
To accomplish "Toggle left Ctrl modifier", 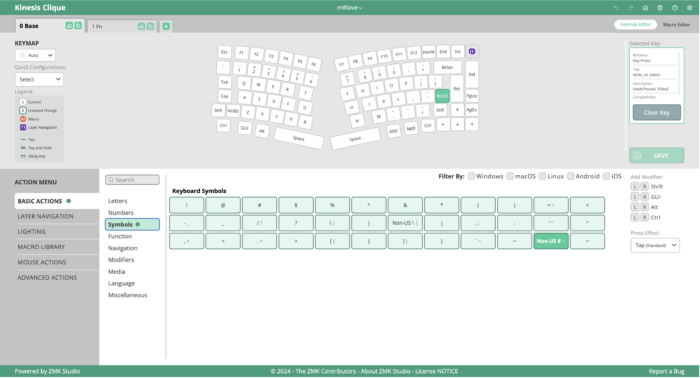I will 635,217.
